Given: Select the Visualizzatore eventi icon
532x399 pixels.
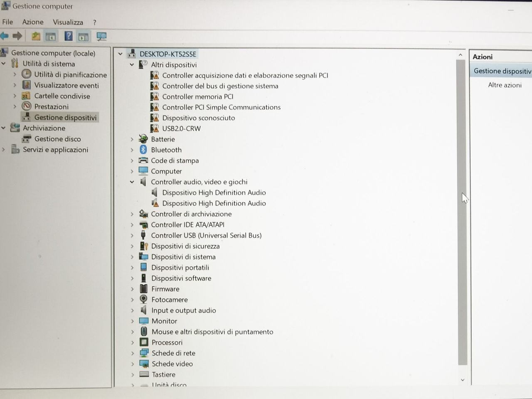Looking at the screenshot, I should pyautogui.click(x=27, y=85).
